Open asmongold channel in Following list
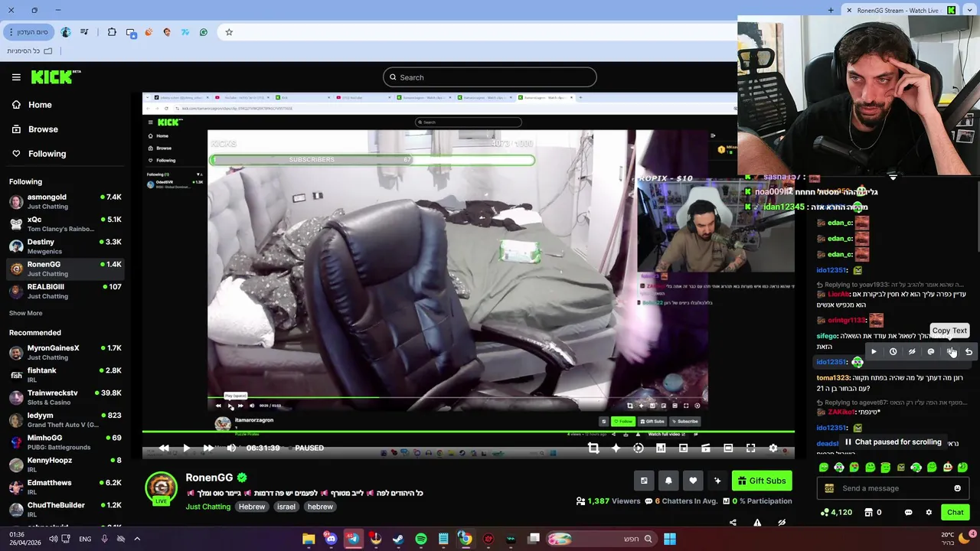Image resolution: width=980 pixels, height=551 pixels. click(65, 201)
